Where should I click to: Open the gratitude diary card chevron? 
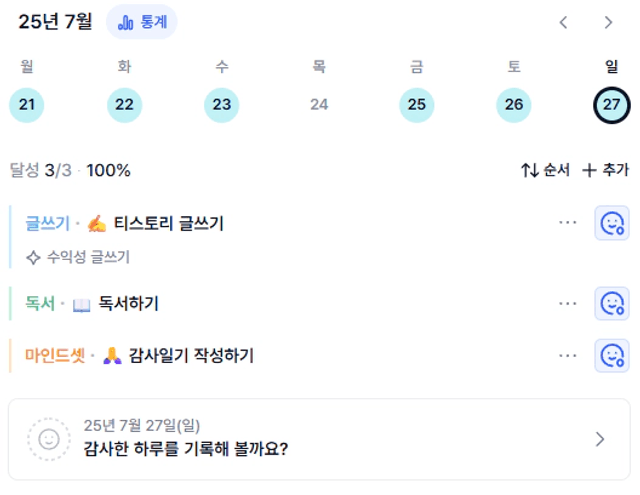point(600,439)
